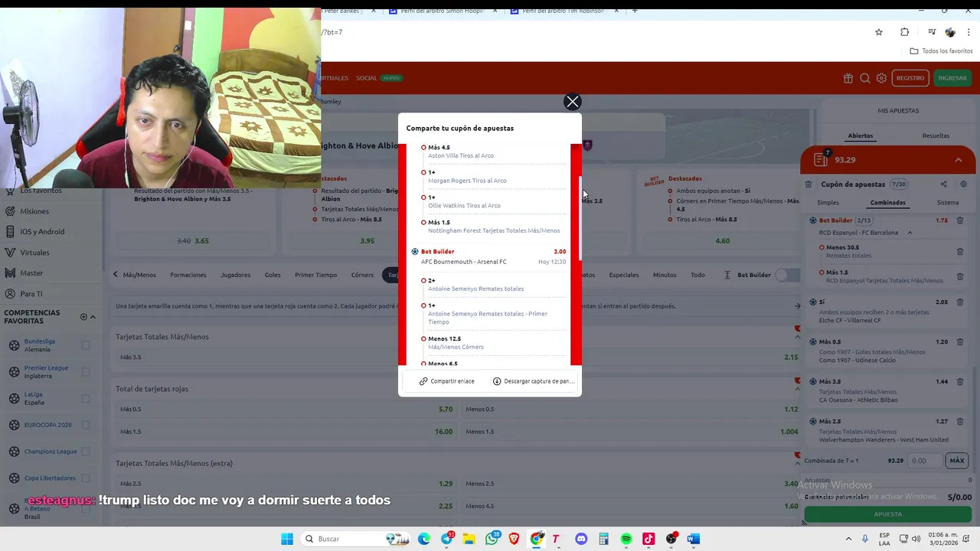Select the Sistema coupon tab
The height and width of the screenshot is (551, 980).
pos(947,203)
